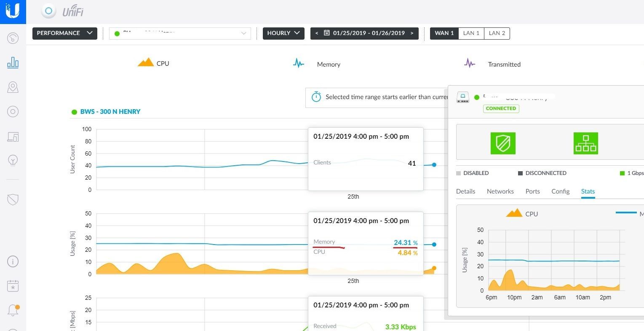Toggle the CPU legend on main chart
Image resolution: width=644 pixels, height=331 pixels.
click(x=154, y=63)
